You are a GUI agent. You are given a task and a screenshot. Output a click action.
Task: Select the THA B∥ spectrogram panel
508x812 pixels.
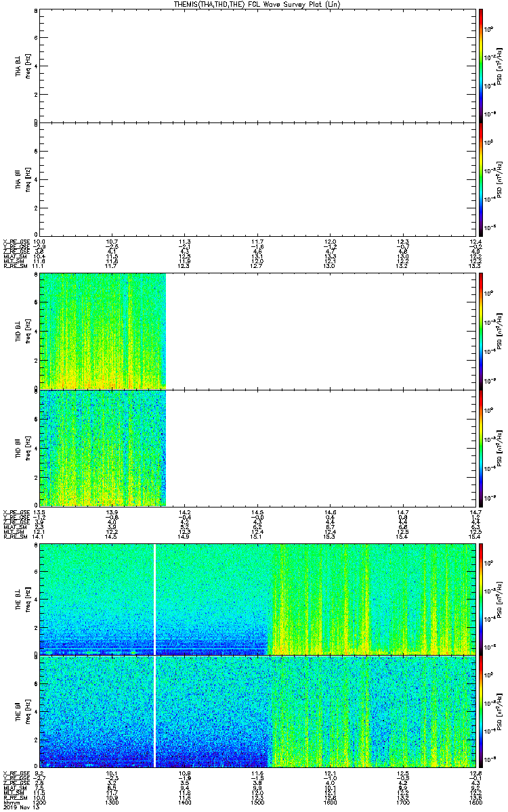click(256, 179)
